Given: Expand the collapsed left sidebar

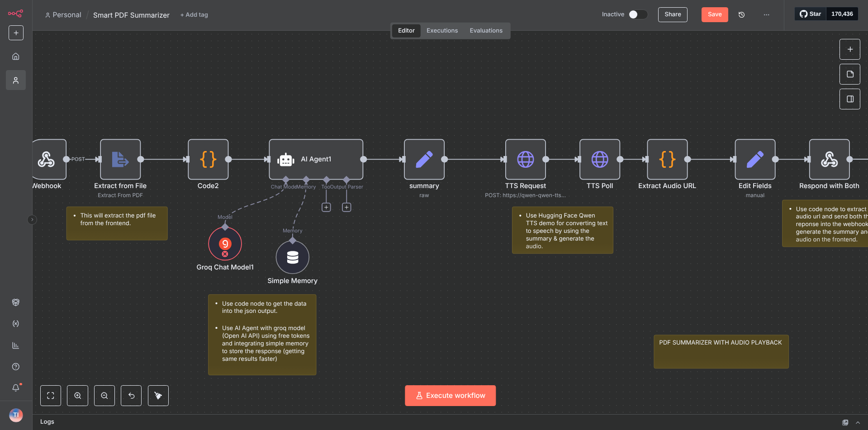Looking at the screenshot, I should coord(32,220).
